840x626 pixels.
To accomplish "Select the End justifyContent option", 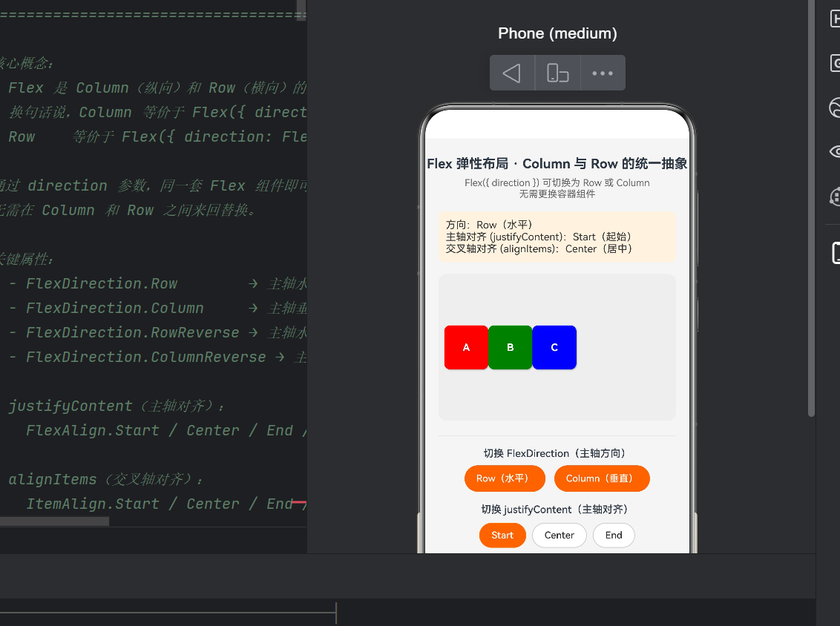I will [614, 535].
